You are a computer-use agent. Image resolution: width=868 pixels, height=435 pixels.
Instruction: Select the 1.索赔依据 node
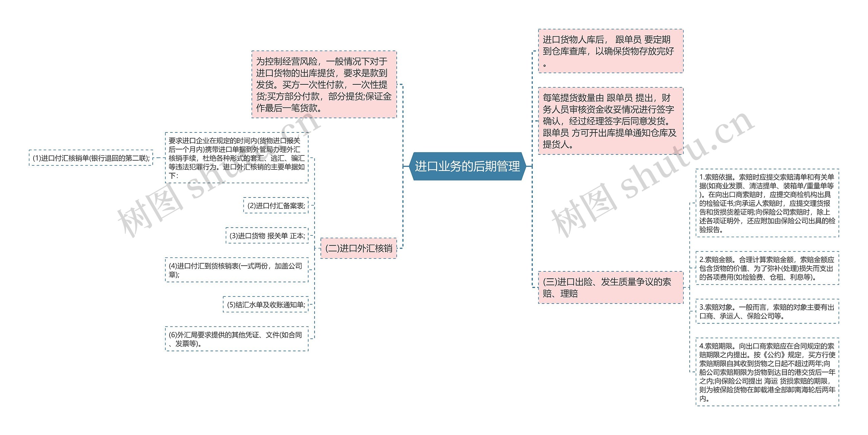coord(767,203)
